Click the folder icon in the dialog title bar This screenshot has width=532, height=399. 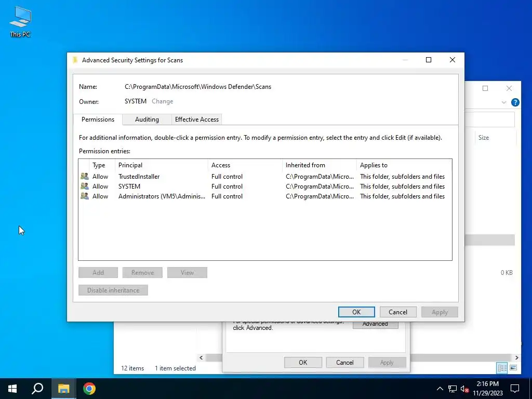coord(75,60)
